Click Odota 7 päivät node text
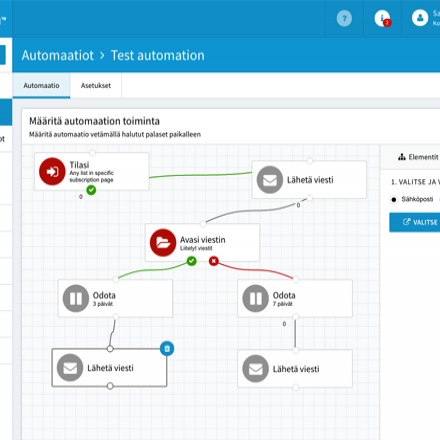 click(x=284, y=299)
